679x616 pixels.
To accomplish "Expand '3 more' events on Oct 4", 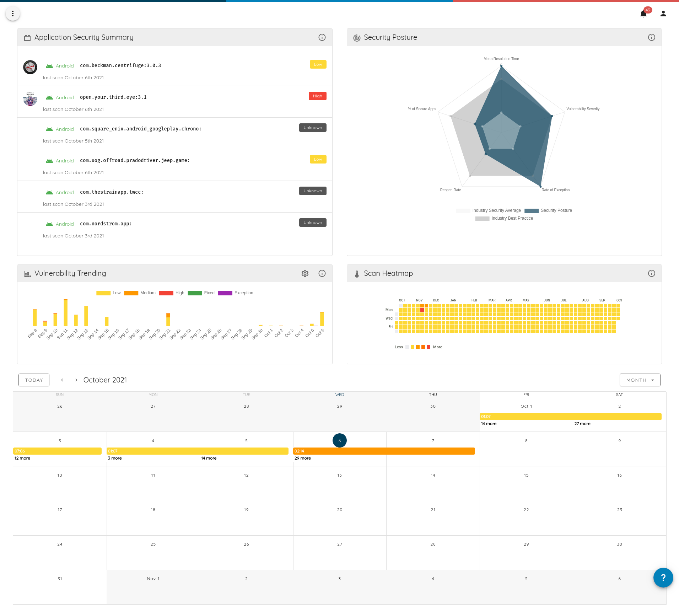I will click(x=115, y=458).
